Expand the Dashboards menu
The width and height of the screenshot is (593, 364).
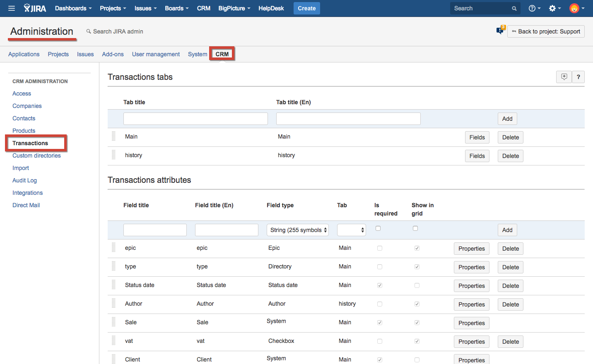click(73, 8)
